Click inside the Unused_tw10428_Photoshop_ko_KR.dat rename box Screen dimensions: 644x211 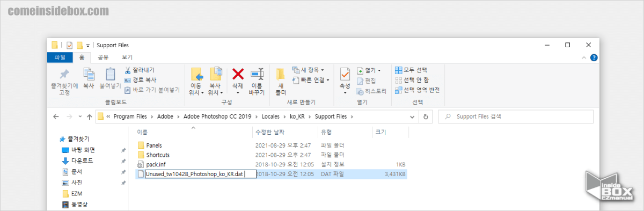tap(201, 174)
